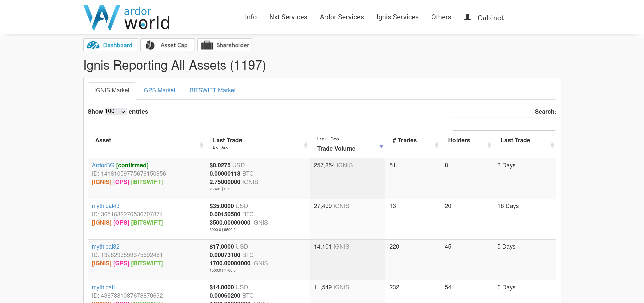
Task: Select the IGNIS Market tab
Action: coord(112,91)
